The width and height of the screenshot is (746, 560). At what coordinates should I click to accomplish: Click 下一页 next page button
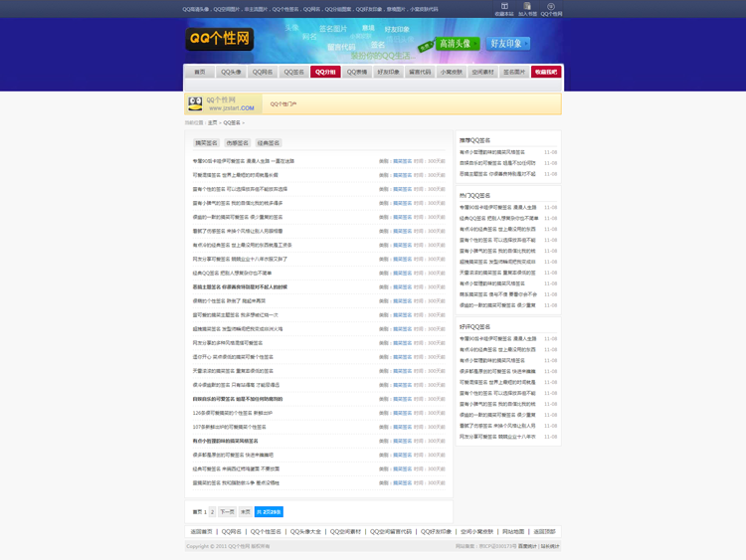click(227, 512)
